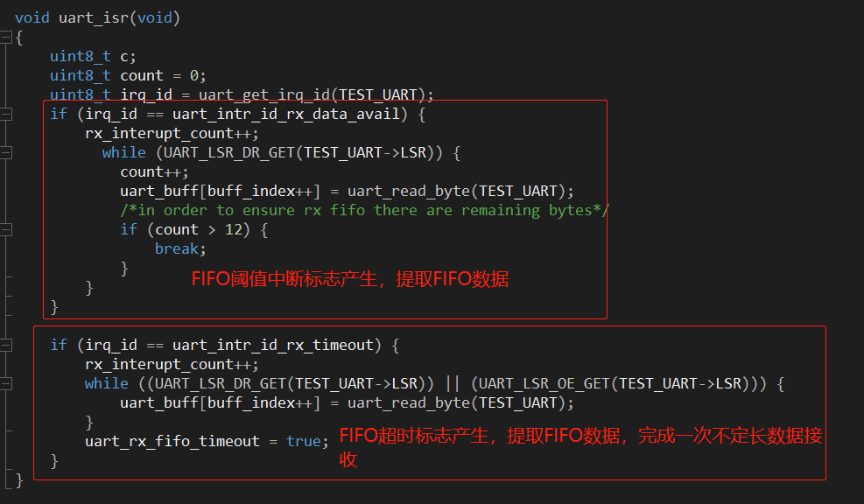Fold the rx_timeout if block
Viewport: 864px width, 504px height.
coord(6,346)
